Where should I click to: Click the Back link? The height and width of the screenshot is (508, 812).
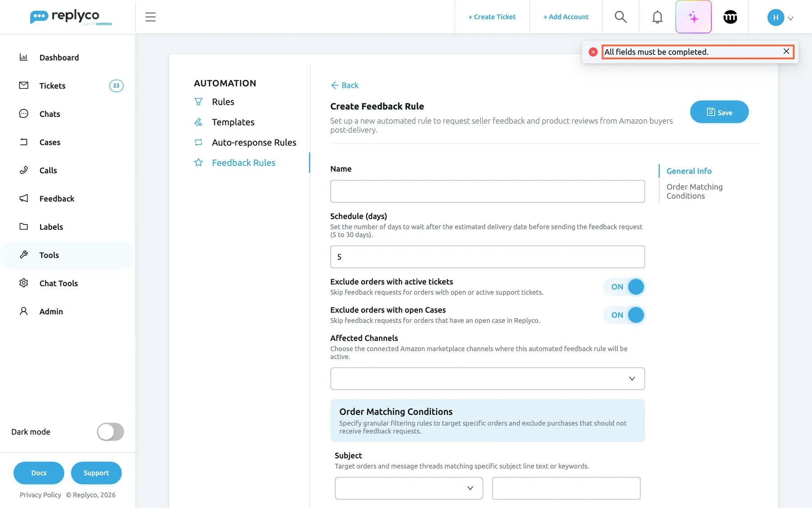[x=345, y=85]
